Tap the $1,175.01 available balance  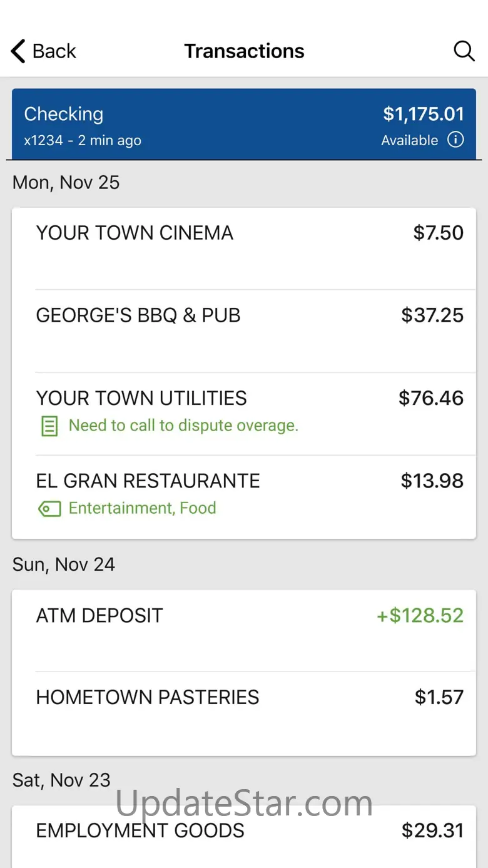tap(424, 114)
